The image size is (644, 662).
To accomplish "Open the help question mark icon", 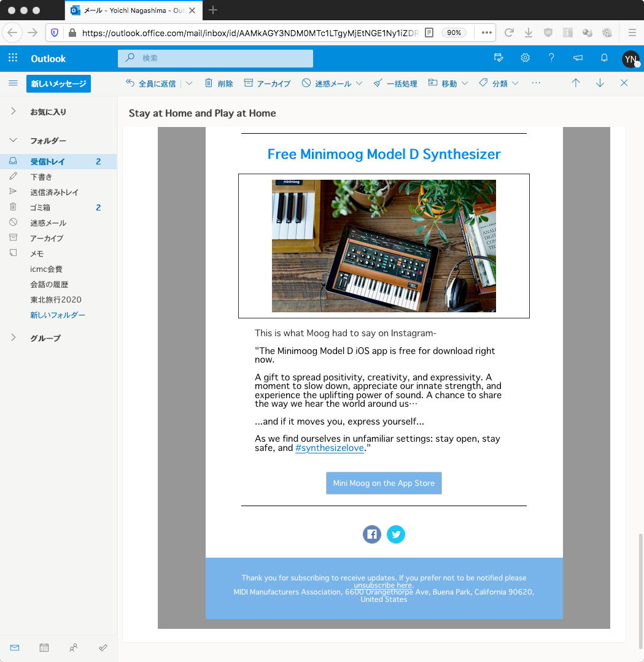I will [x=551, y=58].
